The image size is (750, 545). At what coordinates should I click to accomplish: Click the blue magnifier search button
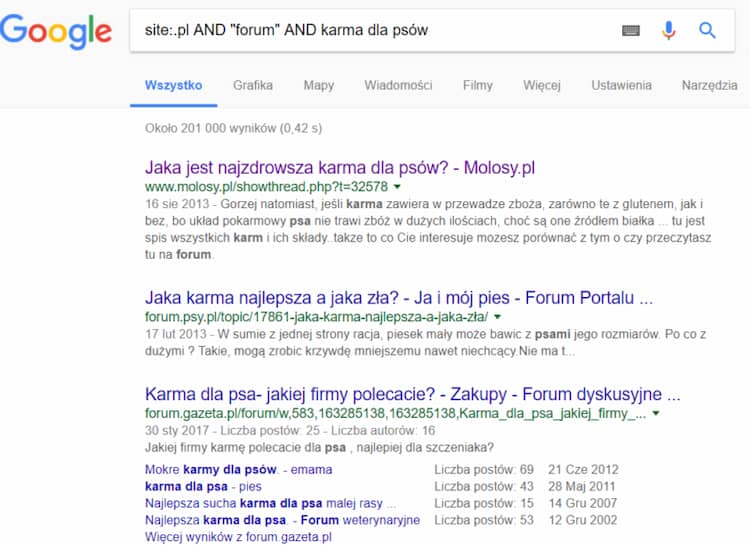point(707,31)
